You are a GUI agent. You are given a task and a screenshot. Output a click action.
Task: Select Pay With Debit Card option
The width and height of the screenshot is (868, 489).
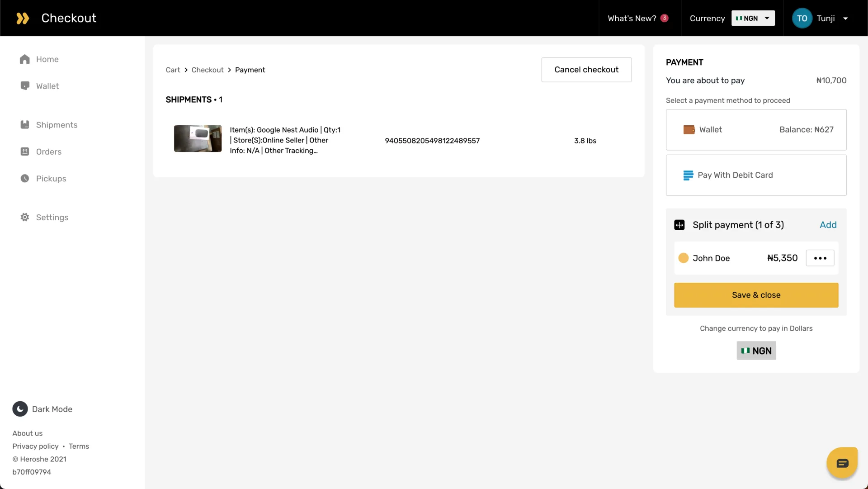tap(756, 176)
